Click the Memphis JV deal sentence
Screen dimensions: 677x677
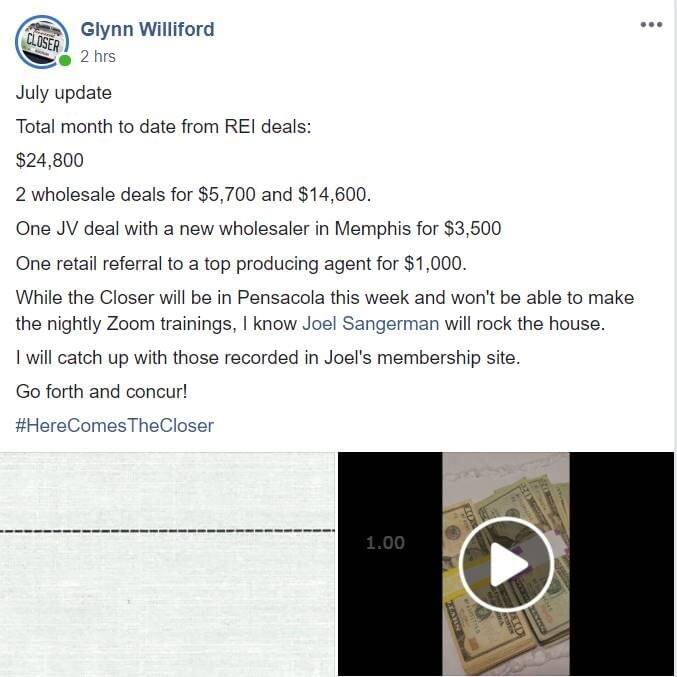point(259,229)
